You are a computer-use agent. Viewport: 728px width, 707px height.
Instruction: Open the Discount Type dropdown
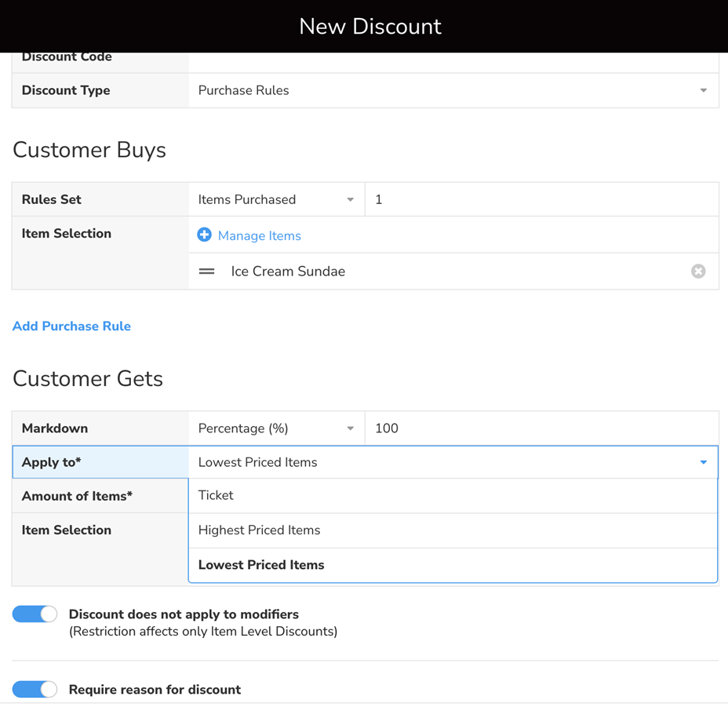tap(453, 90)
